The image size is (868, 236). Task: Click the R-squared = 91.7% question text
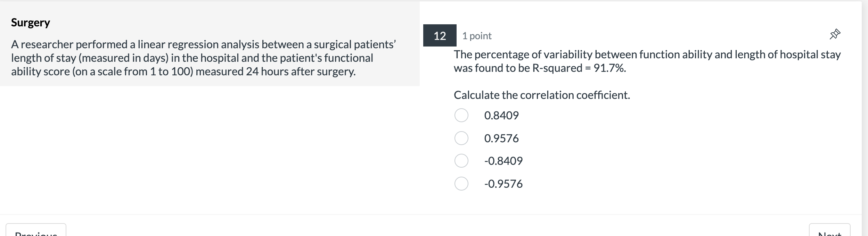(647, 61)
